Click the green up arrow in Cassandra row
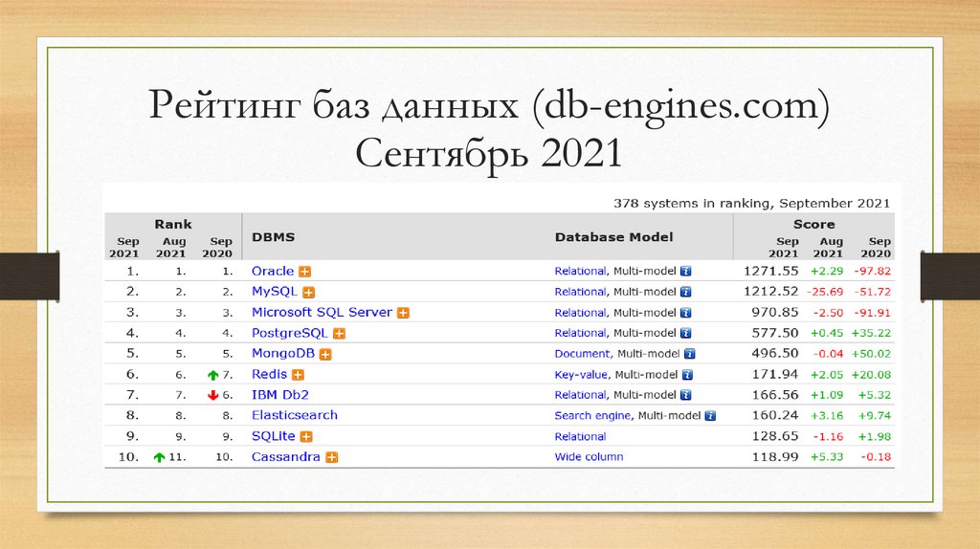The height and width of the screenshot is (549, 980). coord(160,457)
